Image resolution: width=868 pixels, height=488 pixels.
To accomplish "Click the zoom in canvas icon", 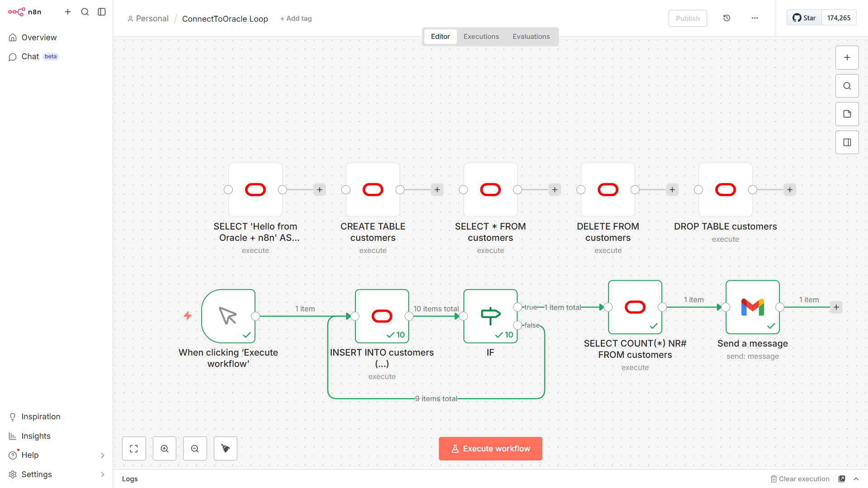I will 165,449.
